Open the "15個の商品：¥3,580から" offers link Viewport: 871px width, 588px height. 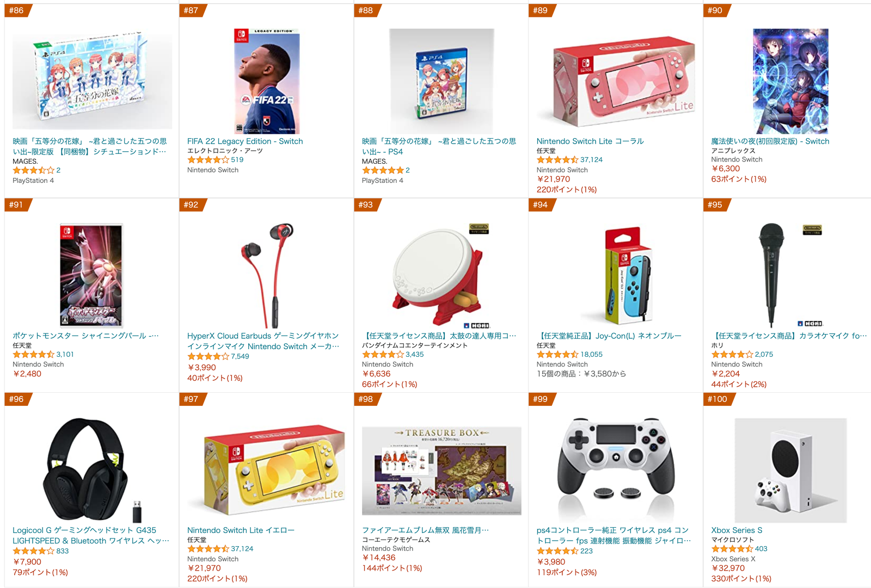tap(581, 374)
